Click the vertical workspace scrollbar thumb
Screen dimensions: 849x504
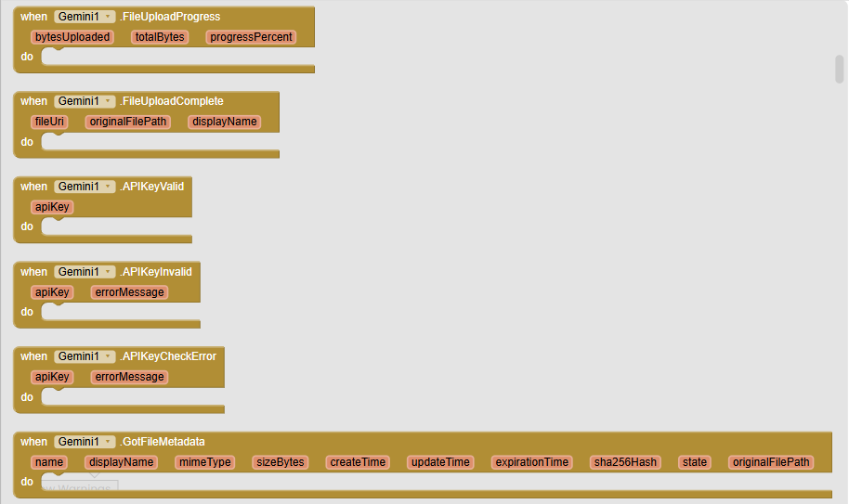840,70
